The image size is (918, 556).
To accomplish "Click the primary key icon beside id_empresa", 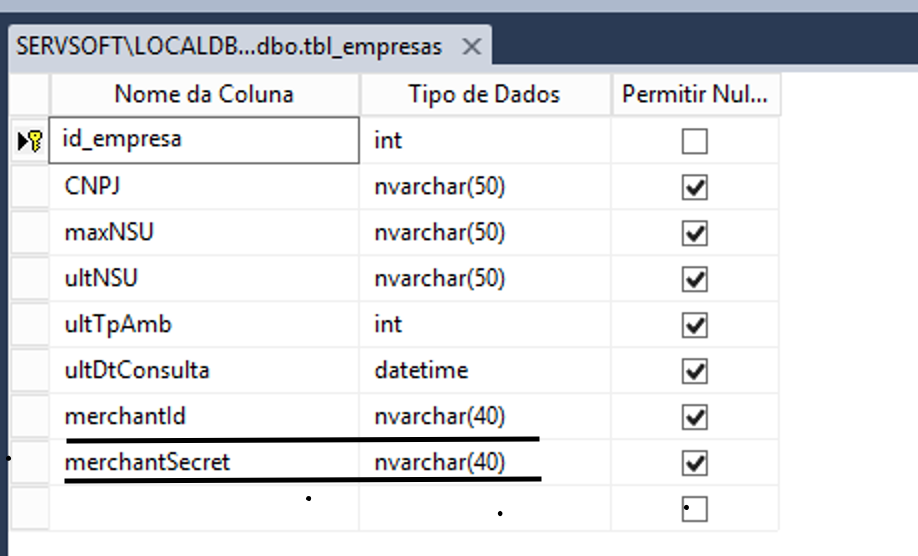I will click(x=29, y=141).
